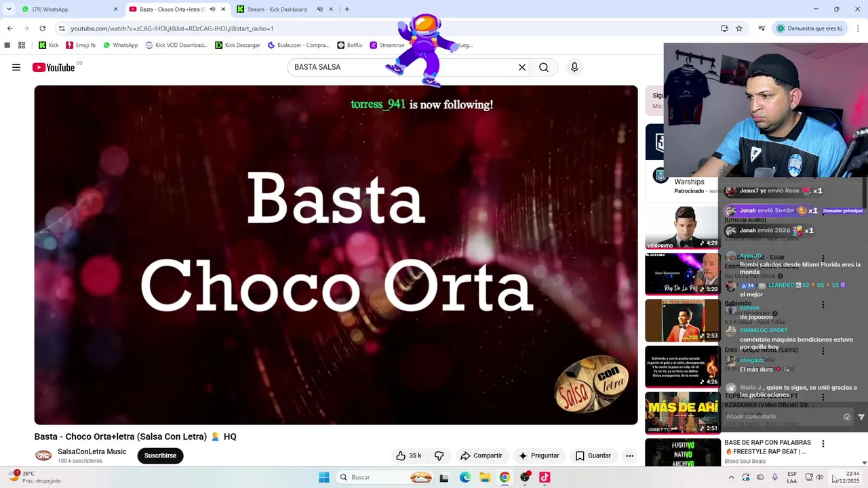Unmute the Stream Kick Dashboard tab
Screen dimensions: 868x488
coord(319,9)
